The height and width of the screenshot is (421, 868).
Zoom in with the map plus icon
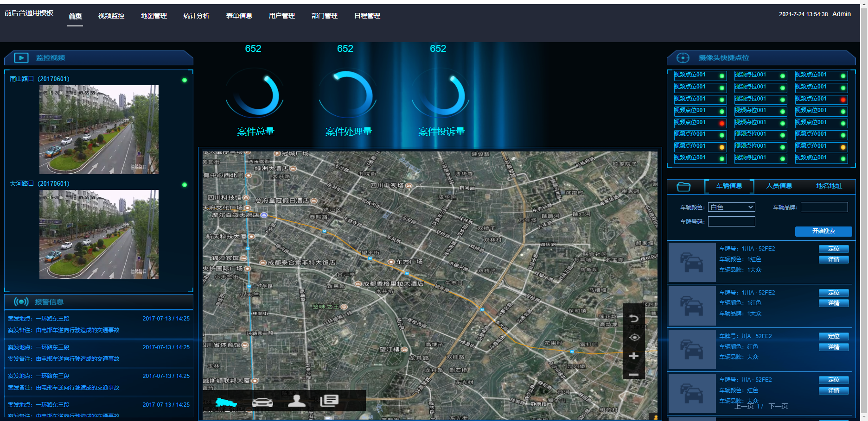point(634,356)
